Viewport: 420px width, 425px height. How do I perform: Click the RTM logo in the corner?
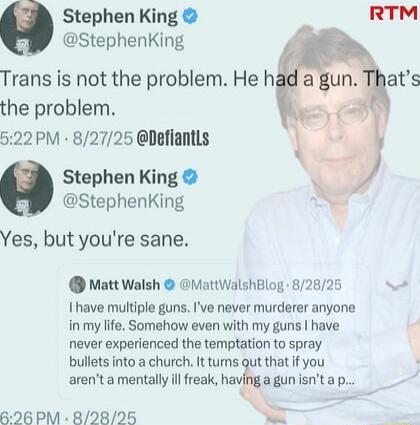394,14
